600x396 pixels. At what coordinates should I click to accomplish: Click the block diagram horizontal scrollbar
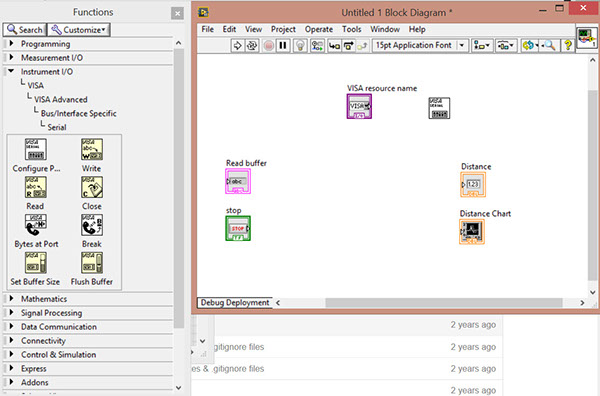click(x=444, y=303)
